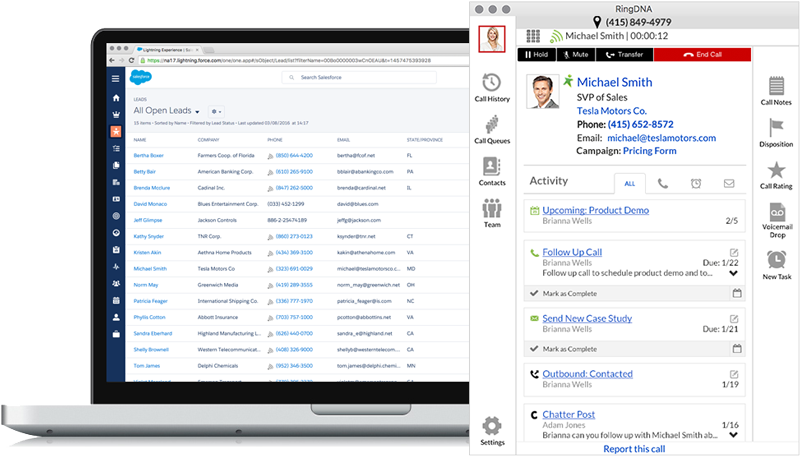The image size is (800, 456).
Task: Focus the Search Salesforce field
Action: coord(359,78)
